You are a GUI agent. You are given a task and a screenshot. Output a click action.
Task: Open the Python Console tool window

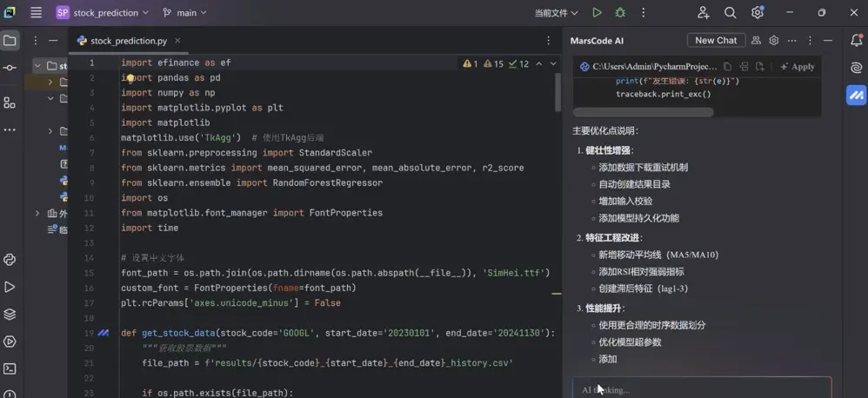click(10, 259)
